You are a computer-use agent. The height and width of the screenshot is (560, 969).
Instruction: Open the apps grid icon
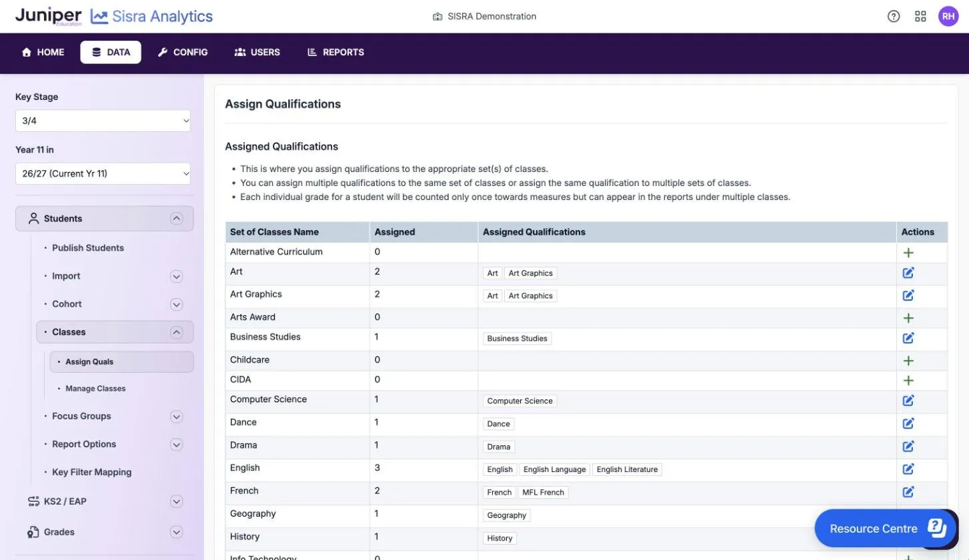[920, 17]
